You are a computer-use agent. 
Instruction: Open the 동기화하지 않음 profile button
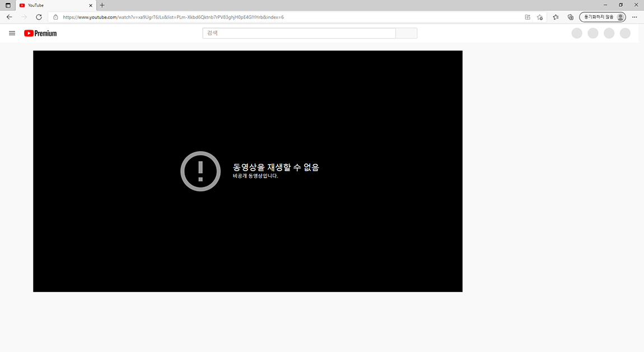click(x=603, y=17)
